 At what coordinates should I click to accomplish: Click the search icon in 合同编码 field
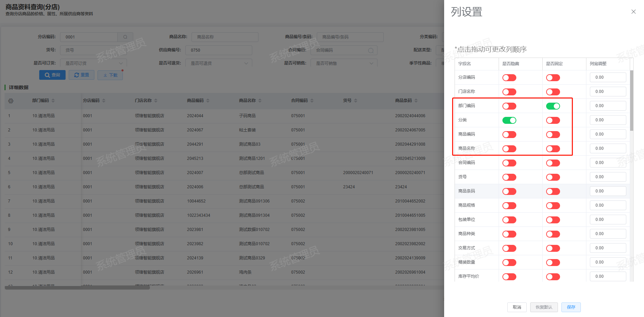[x=371, y=51]
